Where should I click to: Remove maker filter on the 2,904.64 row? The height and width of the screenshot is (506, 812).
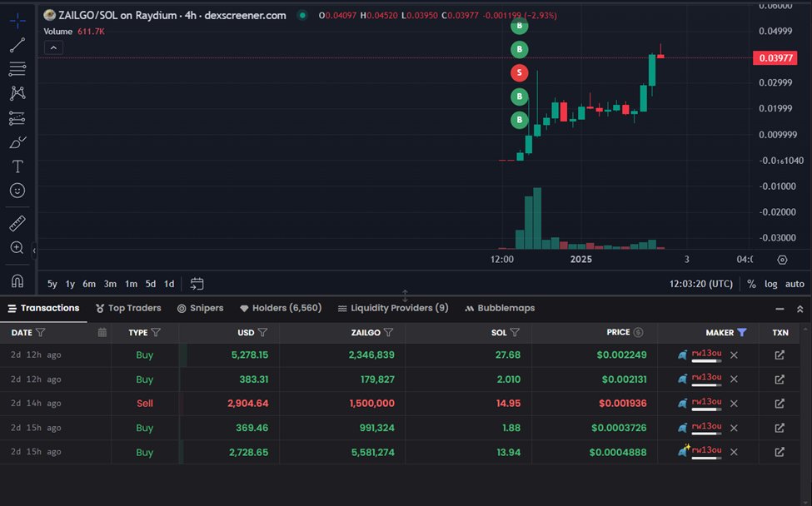click(734, 404)
